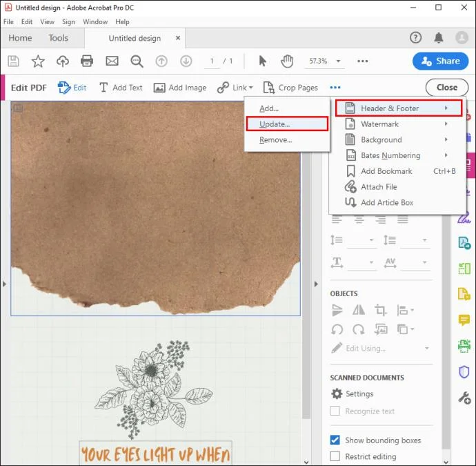Click the notifications bell icon
476x466 pixels.
pos(439,38)
